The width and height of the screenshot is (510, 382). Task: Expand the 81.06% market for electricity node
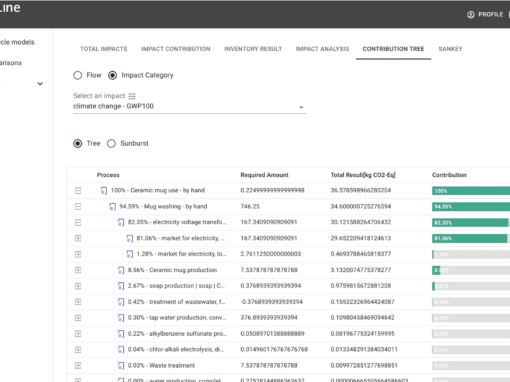(78, 238)
